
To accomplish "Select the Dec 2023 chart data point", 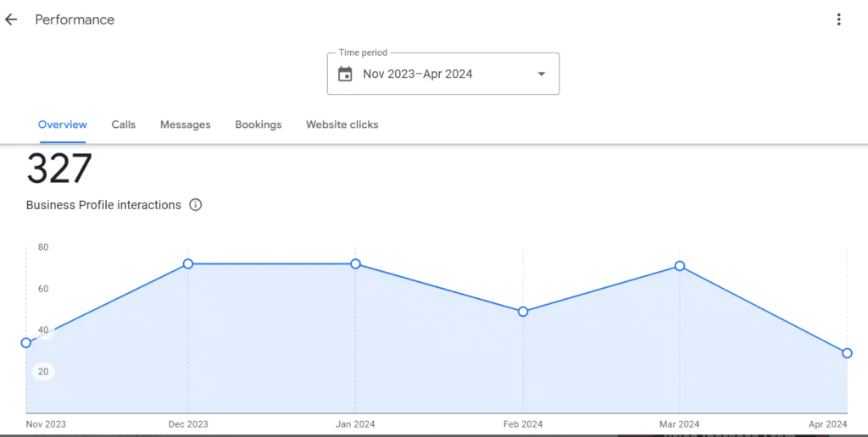I will [188, 264].
